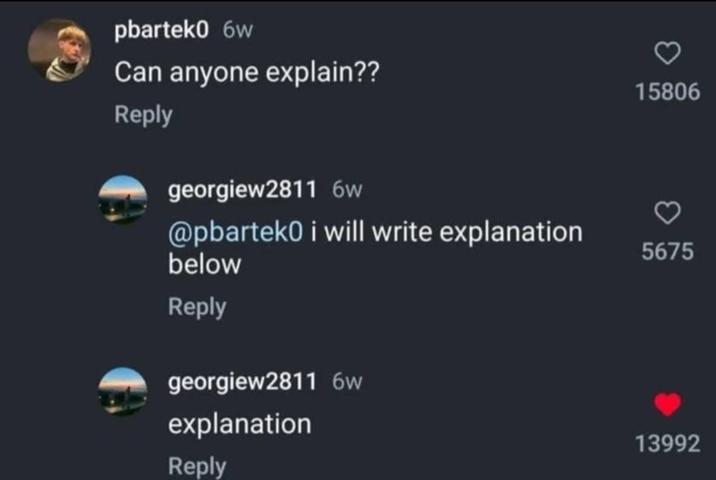The image size is (716, 480).
Task: Follow the @pbartek0 mention link
Action: [x=236, y=232]
